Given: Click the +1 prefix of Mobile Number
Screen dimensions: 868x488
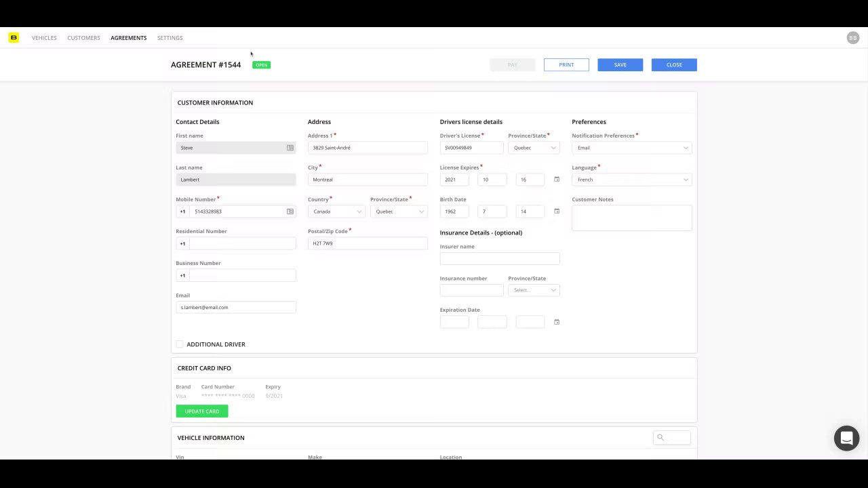Looking at the screenshot, I should [182, 211].
